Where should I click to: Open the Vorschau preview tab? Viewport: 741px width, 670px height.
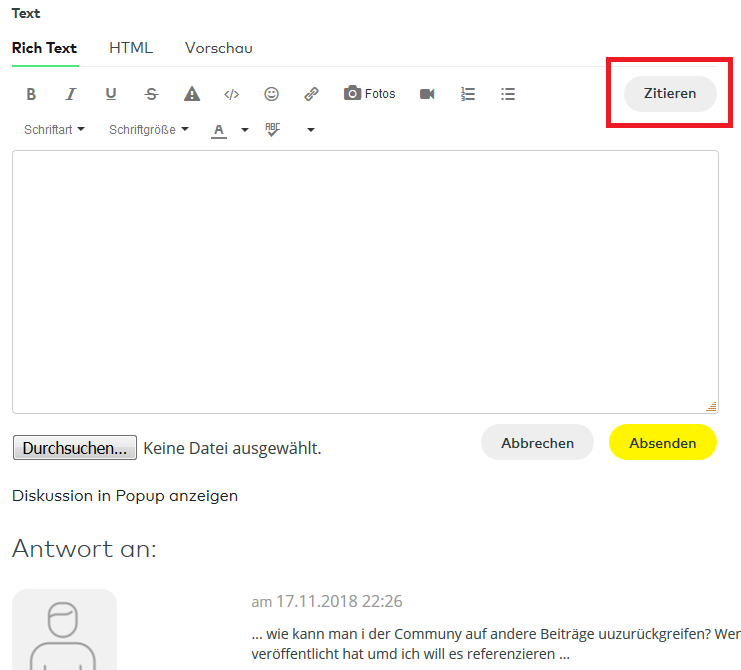[x=218, y=48]
